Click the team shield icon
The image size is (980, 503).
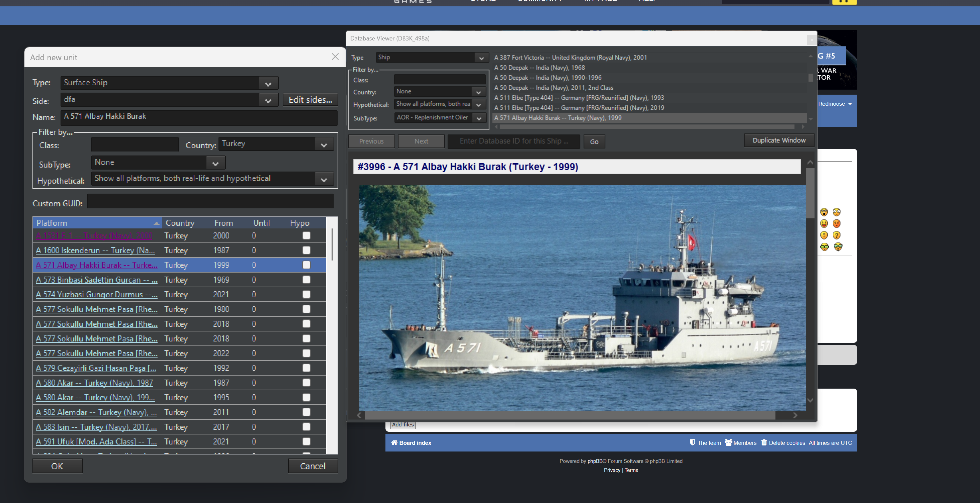coord(692,442)
